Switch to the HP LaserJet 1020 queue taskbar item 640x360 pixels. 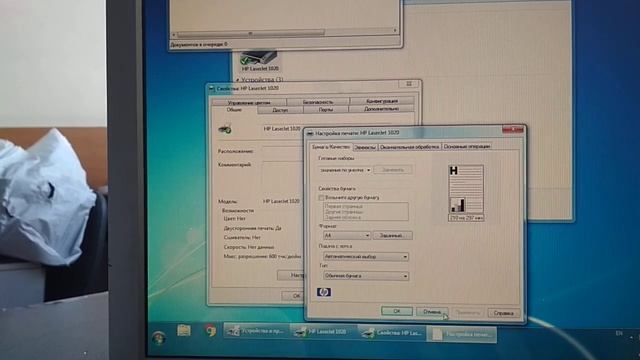coord(324,332)
